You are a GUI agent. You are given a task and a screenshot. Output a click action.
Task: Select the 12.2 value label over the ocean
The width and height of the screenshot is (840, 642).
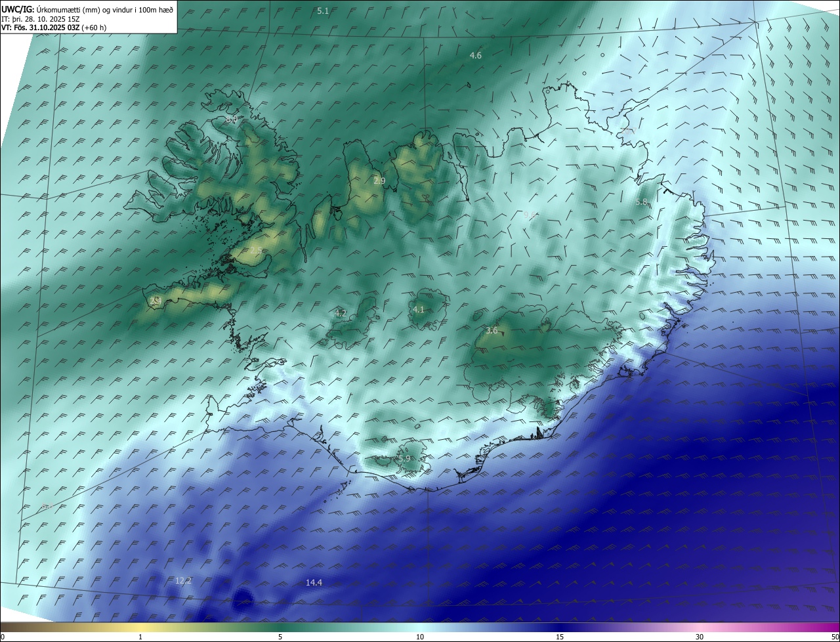[x=184, y=581]
